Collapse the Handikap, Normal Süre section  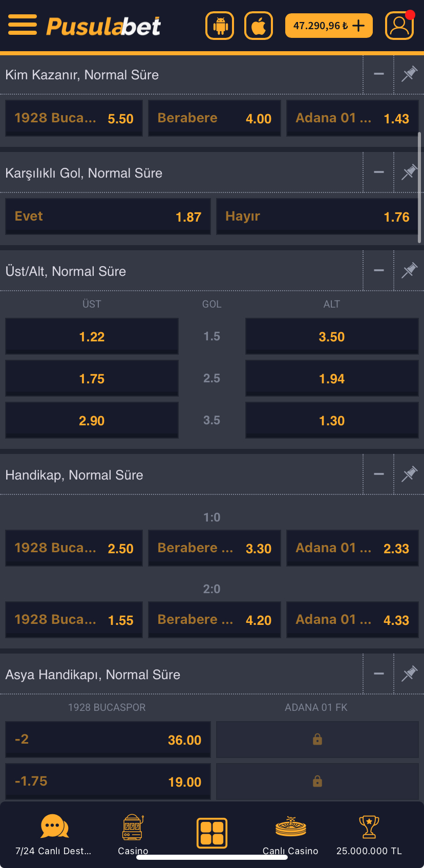(x=379, y=474)
